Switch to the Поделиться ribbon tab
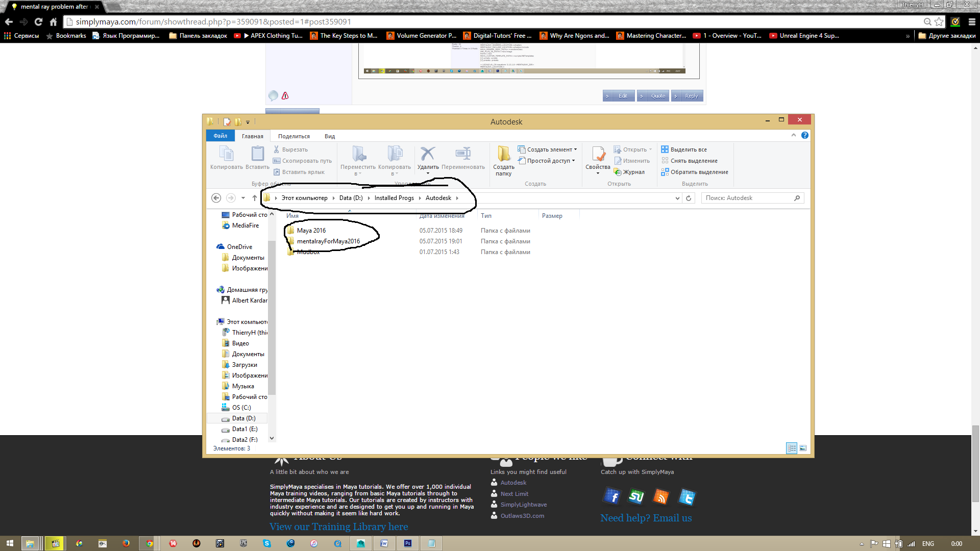This screenshot has height=551, width=980. pos(294,136)
